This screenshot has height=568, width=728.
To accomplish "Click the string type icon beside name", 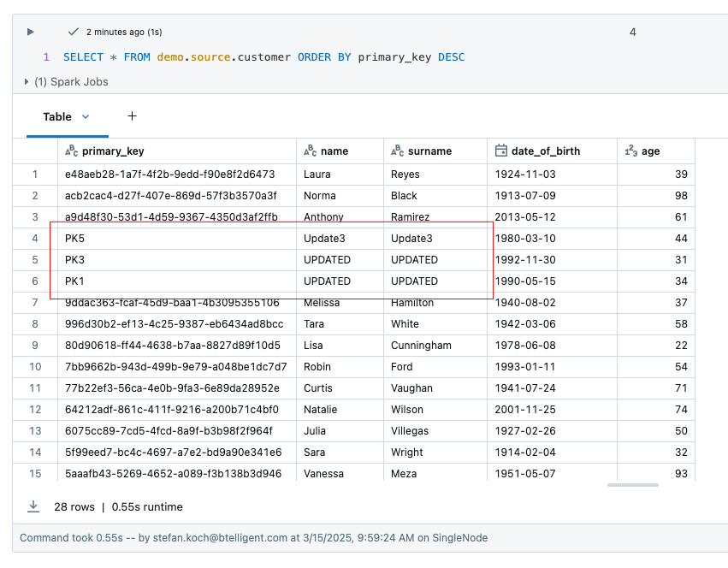I will (x=310, y=151).
